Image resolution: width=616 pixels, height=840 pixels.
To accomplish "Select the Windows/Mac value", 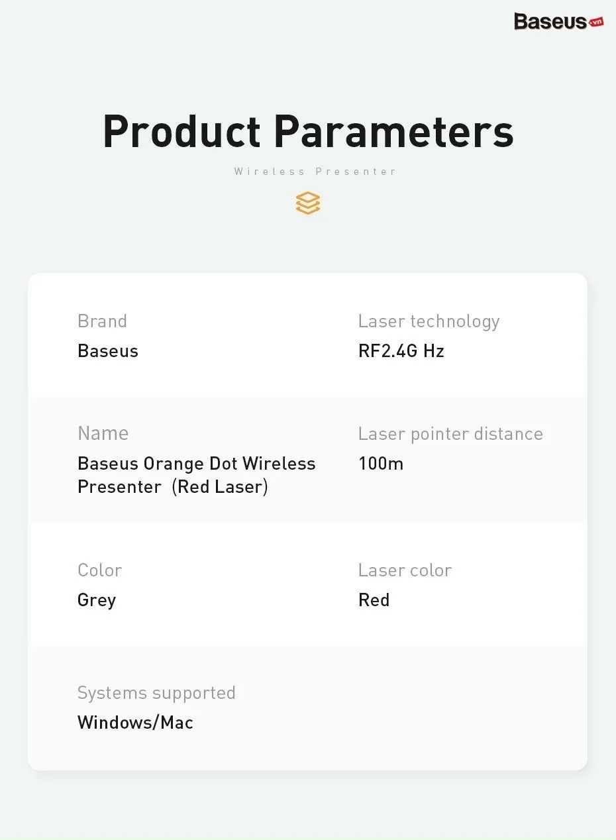I will tap(135, 723).
